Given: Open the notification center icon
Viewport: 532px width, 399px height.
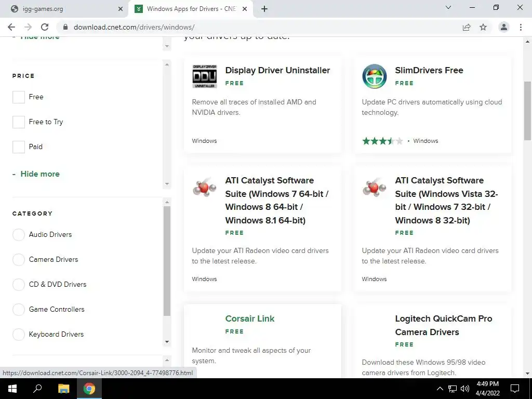Looking at the screenshot, I should click(x=515, y=389).
